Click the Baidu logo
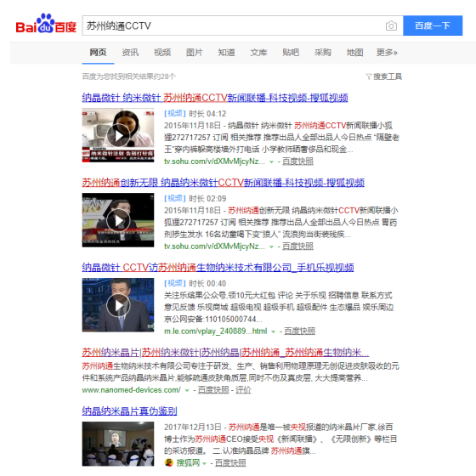 coord(46,24)
